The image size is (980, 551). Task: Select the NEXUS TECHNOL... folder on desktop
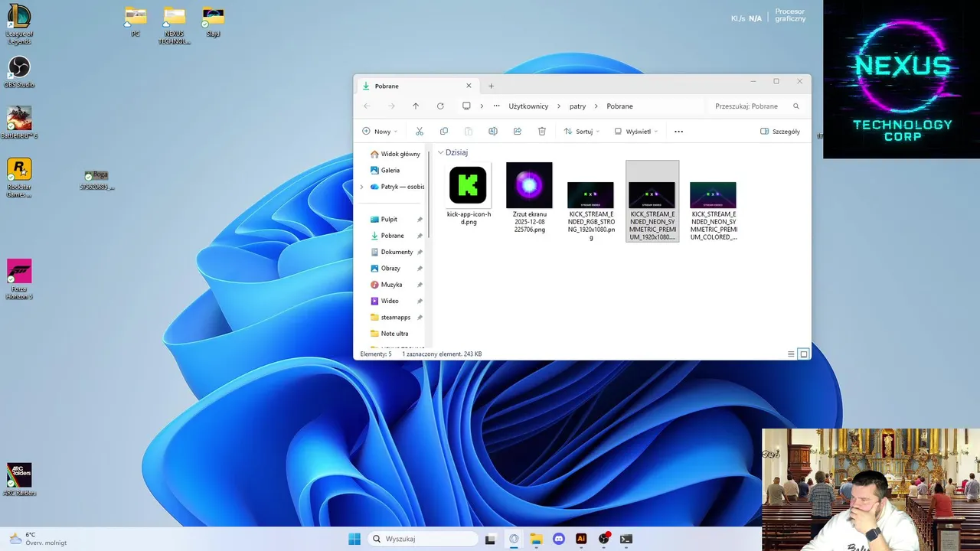point(175,26)
